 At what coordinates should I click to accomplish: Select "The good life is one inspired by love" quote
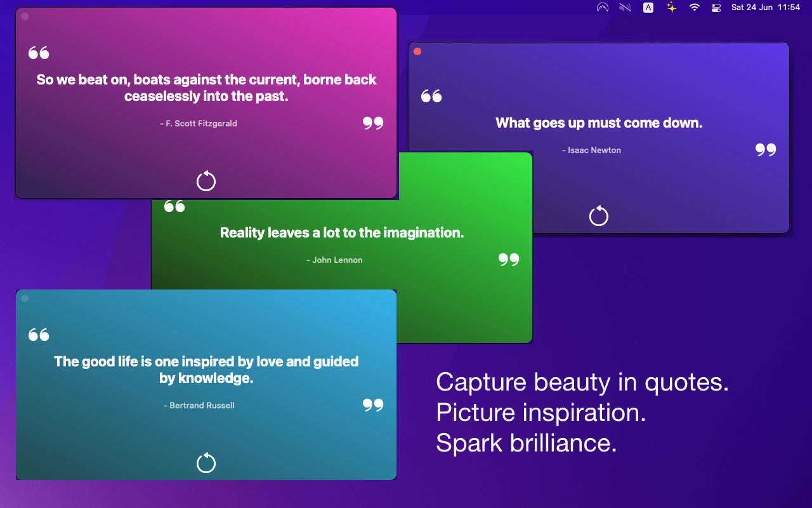(206, 370)
